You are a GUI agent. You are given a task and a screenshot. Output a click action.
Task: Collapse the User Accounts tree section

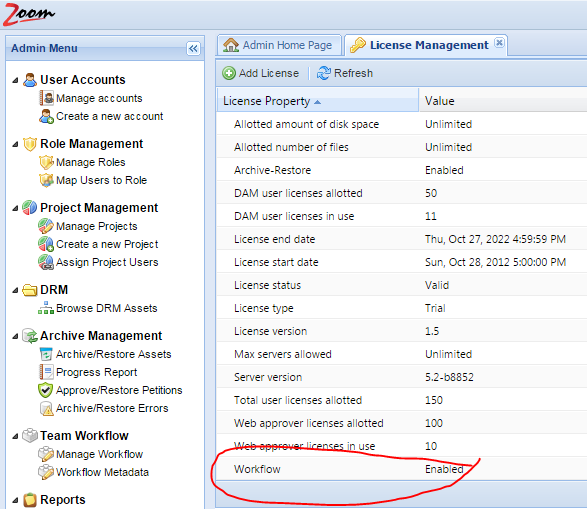(15, 80)
